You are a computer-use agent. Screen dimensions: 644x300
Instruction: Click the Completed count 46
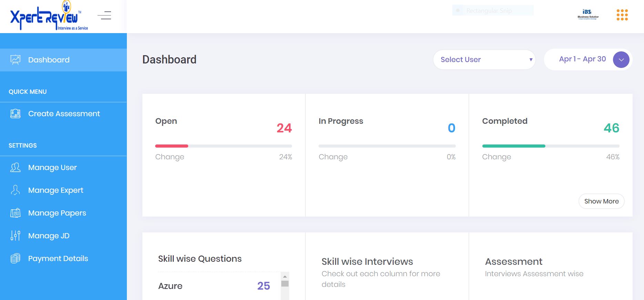click(x=611, y=128)
